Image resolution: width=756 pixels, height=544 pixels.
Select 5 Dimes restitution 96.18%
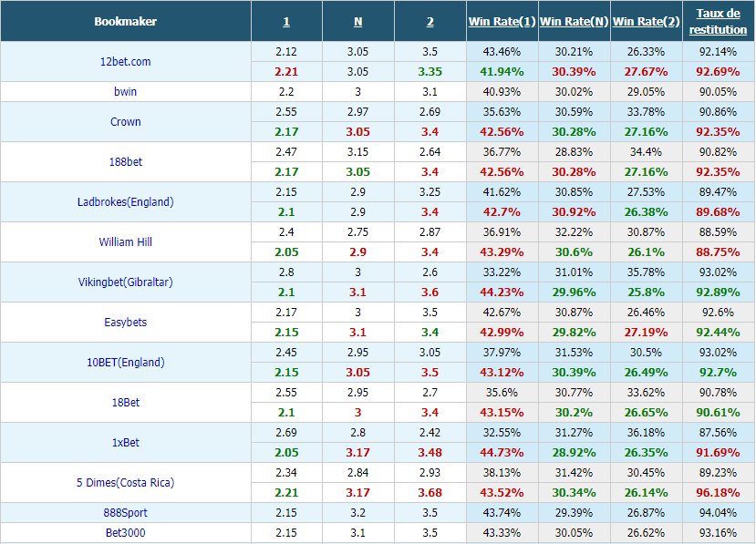[x=718, y=492]
